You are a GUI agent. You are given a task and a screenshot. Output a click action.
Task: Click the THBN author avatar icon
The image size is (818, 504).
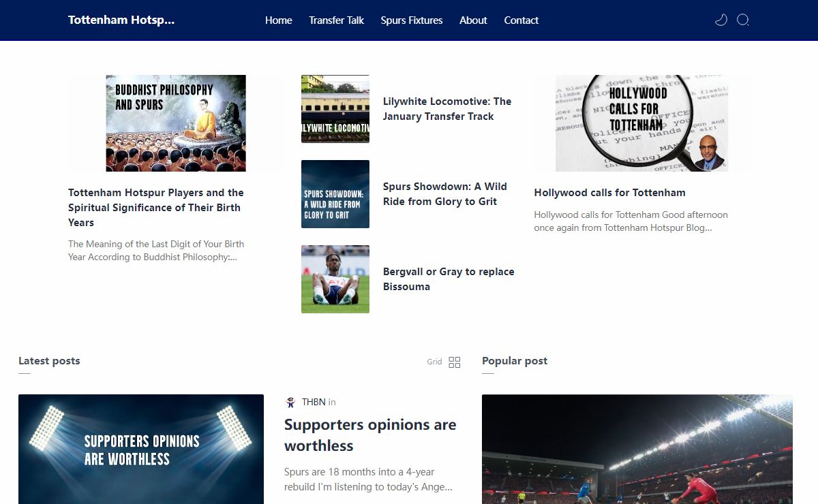pyautogui.click(x=290, y=402)
